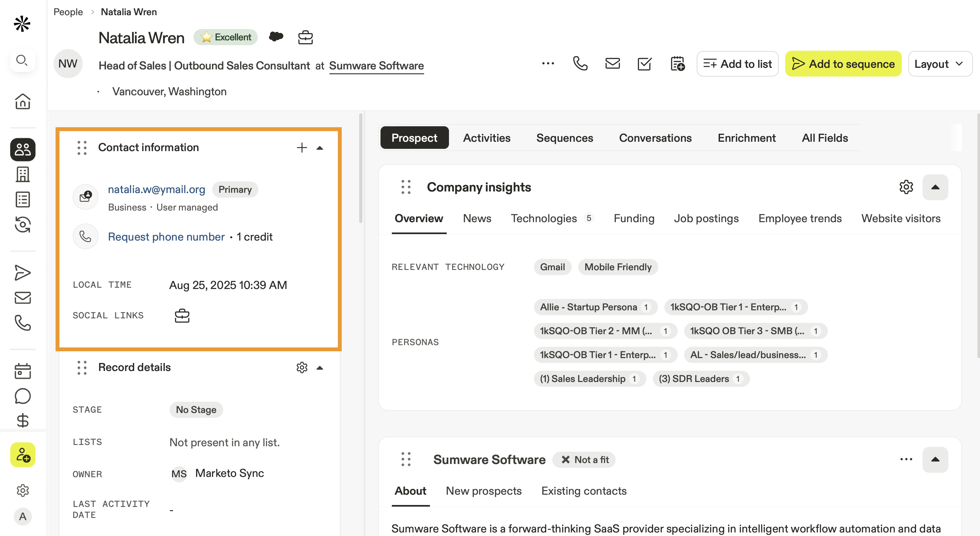Click the create task checkbox icon

pos(644,64)
